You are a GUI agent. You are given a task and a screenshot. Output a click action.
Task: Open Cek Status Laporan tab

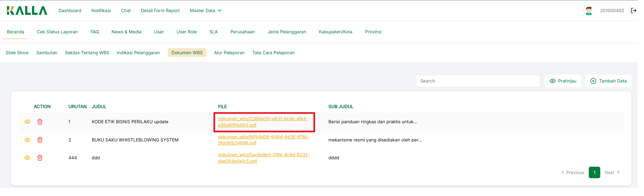pyautogui.click(x=57, y=32)
